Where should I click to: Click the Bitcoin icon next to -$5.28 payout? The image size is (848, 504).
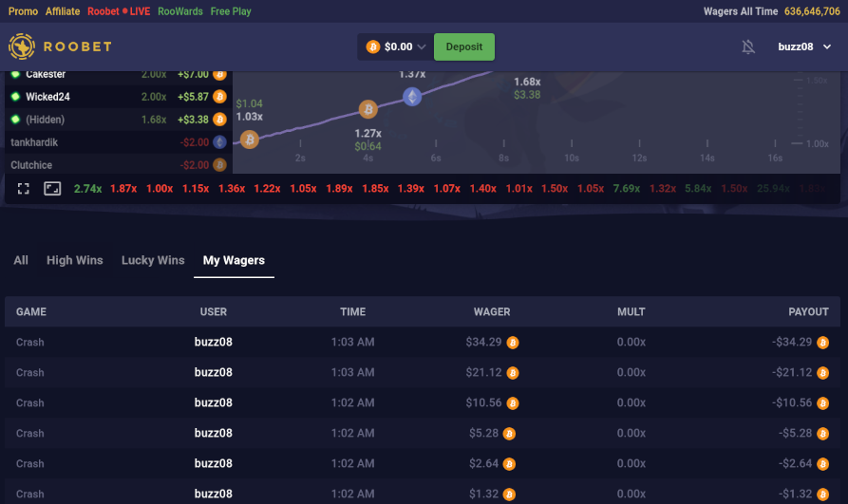coord(822,434)
